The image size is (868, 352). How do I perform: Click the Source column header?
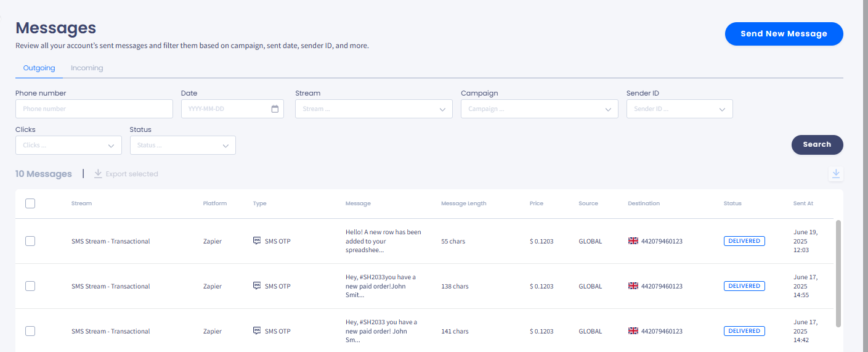(588, 203)
